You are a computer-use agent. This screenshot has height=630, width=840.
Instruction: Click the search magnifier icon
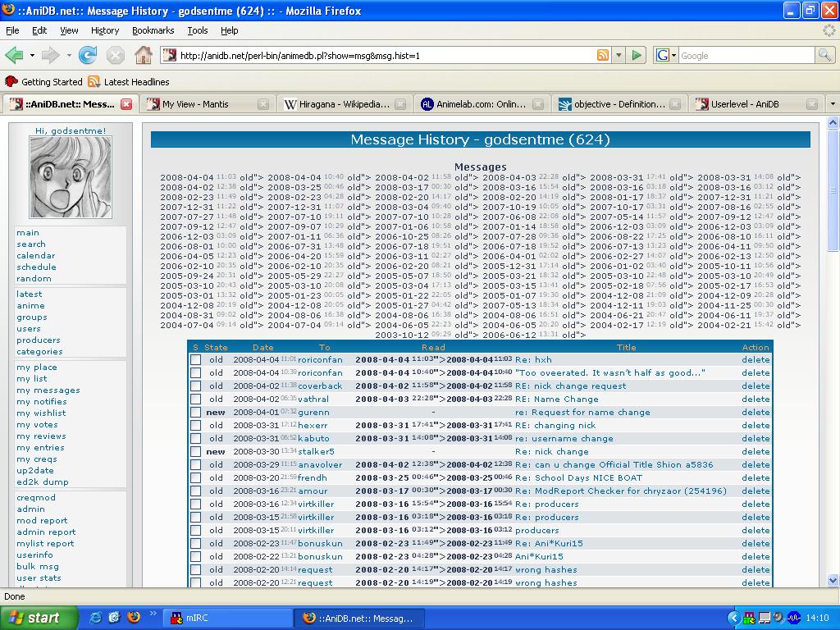point(824,56)
